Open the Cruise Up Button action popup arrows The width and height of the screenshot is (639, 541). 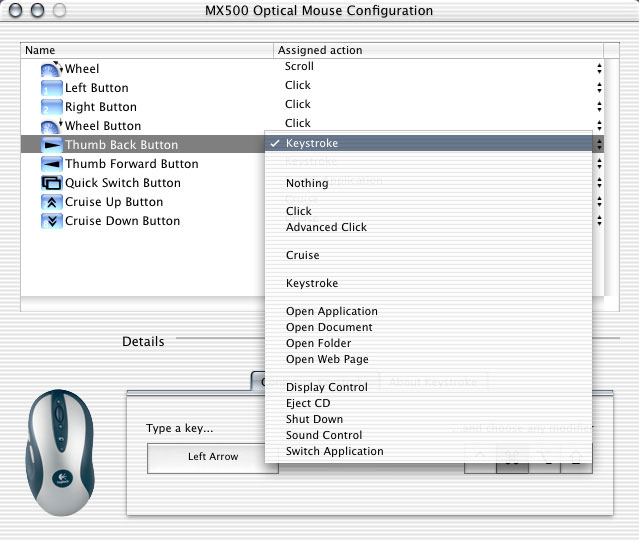click(599, 202)
